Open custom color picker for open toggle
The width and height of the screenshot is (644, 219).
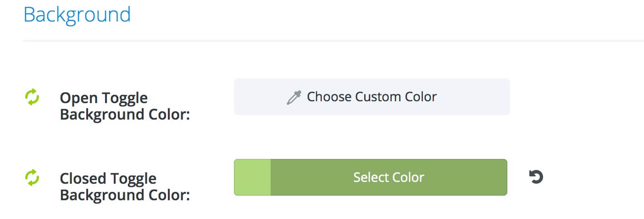(372, 97)
